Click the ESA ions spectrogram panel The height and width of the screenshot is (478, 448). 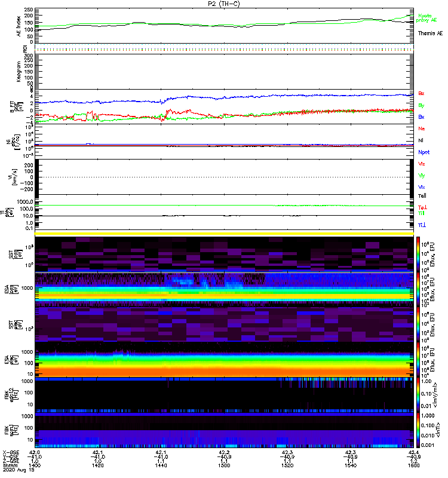224,289
